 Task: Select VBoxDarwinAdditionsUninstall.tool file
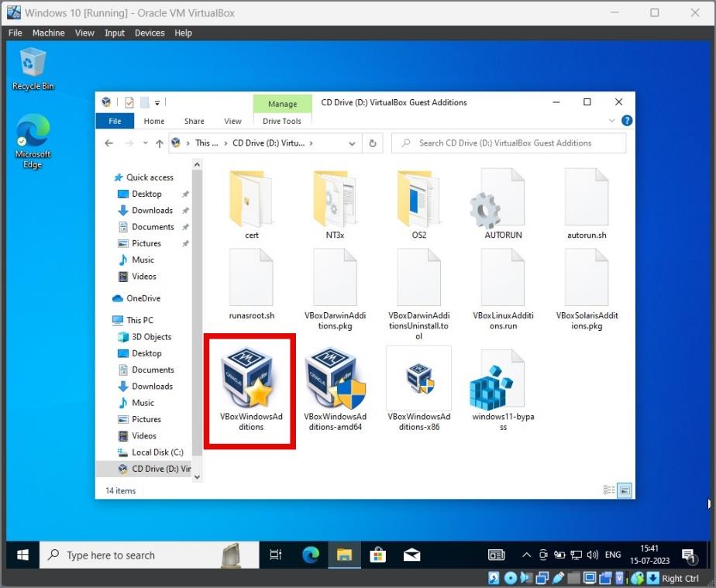418,277
